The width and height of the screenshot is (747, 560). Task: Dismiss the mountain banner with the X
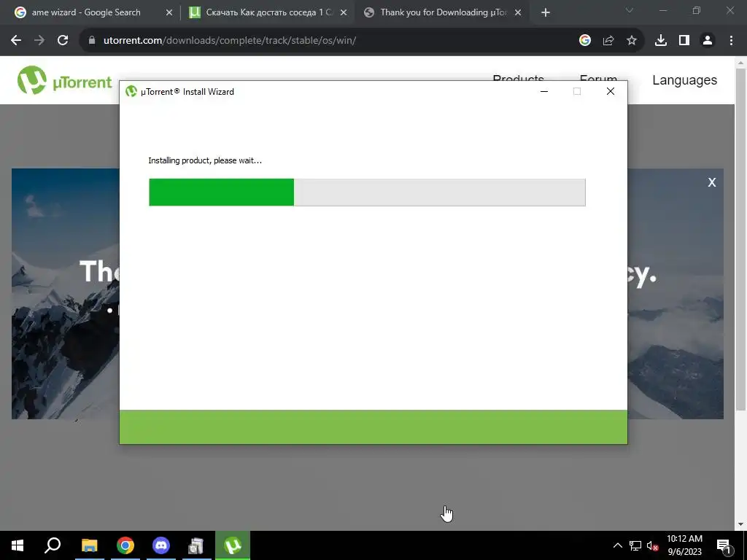712,182
